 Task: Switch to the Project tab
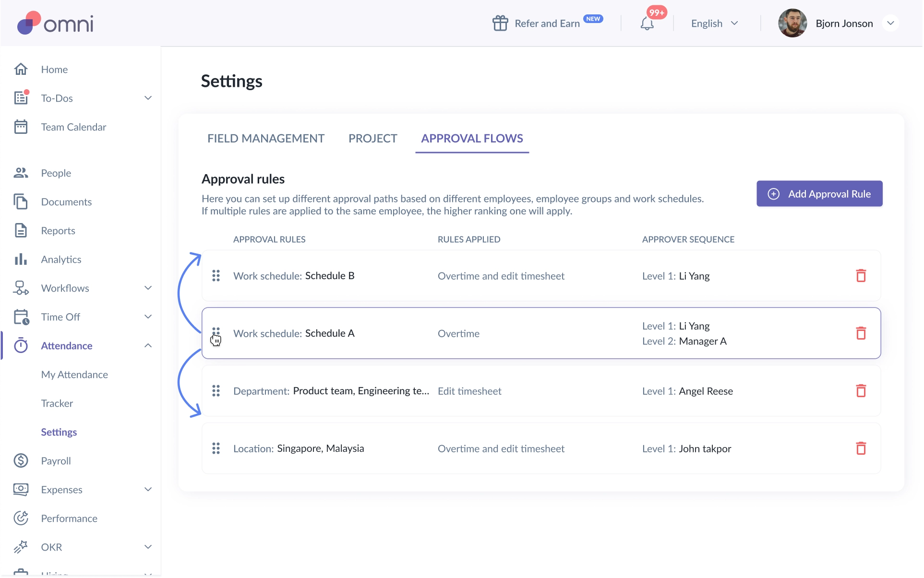pos(372,139)
